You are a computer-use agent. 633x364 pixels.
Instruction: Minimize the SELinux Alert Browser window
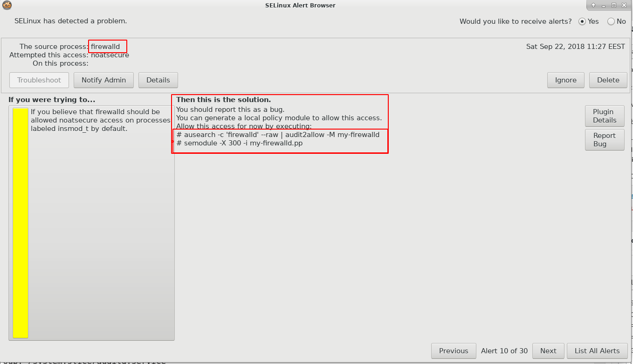604,5
